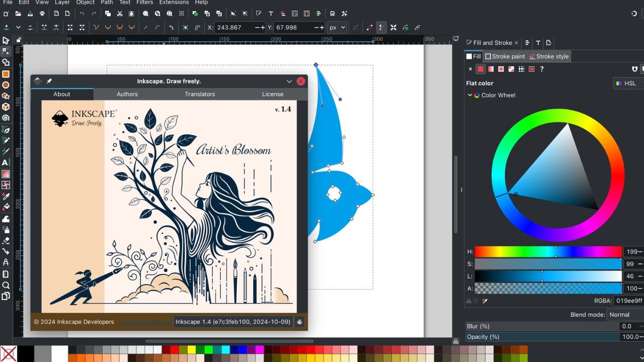Click the Undo arrow icon
644x362 pixels.
click(82, 14)
